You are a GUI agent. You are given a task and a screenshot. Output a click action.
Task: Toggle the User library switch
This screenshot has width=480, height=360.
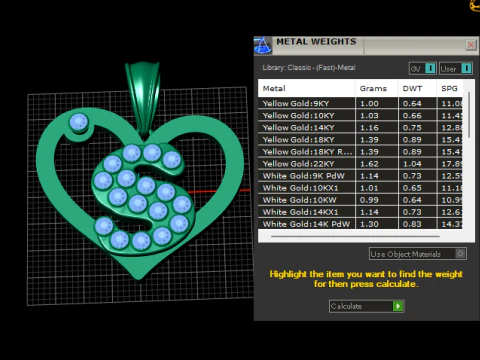[x=455, y=68]
